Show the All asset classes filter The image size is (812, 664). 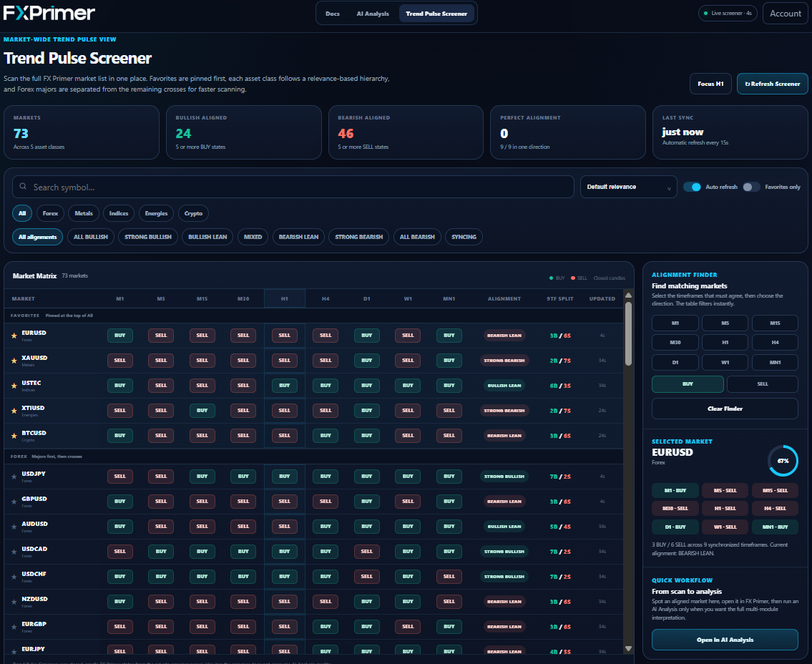(22, 213)
